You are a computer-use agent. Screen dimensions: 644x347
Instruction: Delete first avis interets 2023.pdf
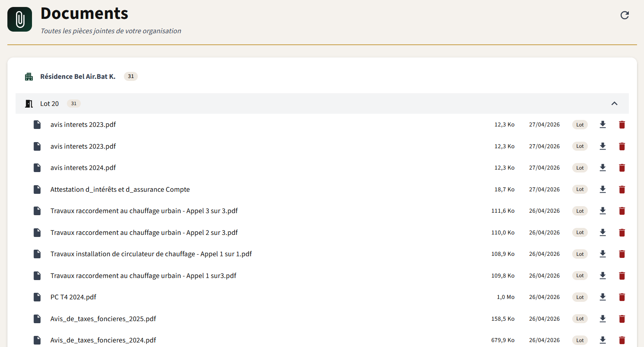pyautogui.click(x=622, y=124)
